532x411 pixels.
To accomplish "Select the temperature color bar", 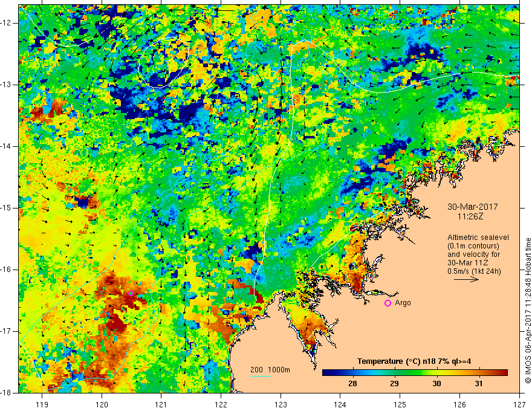I will (415, 373).
